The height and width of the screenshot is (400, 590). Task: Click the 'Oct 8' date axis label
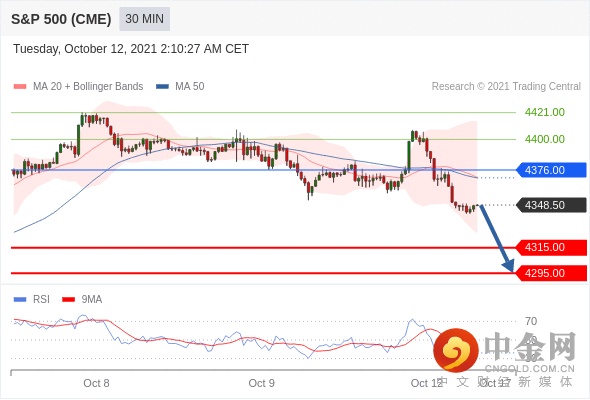tap(96, 383)
